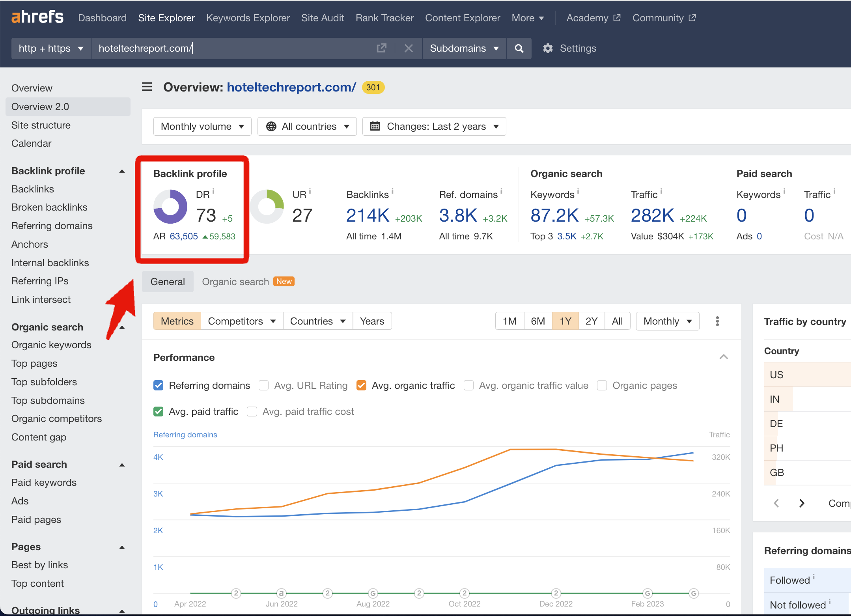This screenshot has height=616, width=851.
Task: Uncheck the Referring domains checkbox
Action: 159,385
